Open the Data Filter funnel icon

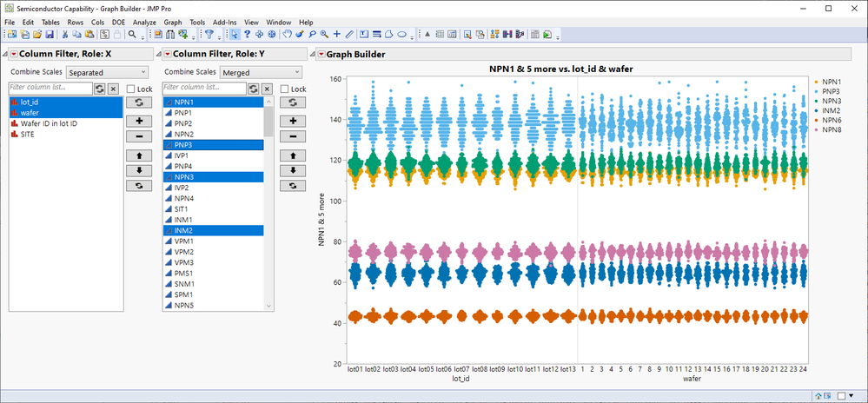(209, 35)
